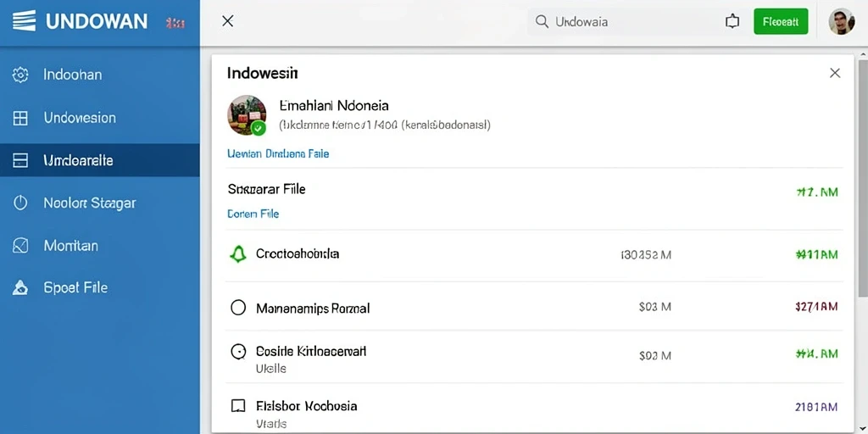This screenshot has height=434, width=868.
Task: Open the Noolon Stagar sidebar item
Action: click(x=100, y=203)
